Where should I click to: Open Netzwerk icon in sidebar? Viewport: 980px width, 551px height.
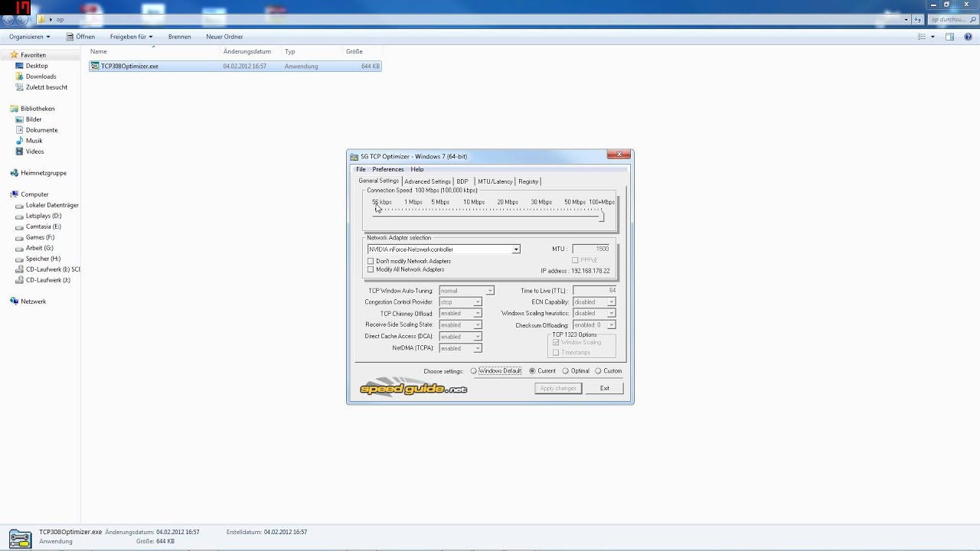click(x=14, y=302)
